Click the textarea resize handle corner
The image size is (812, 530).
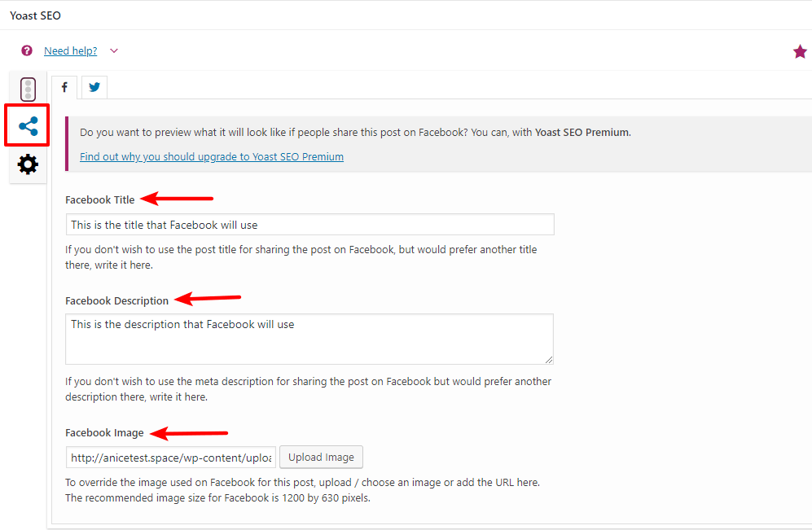pyautogui.click(x=549, y=360)
